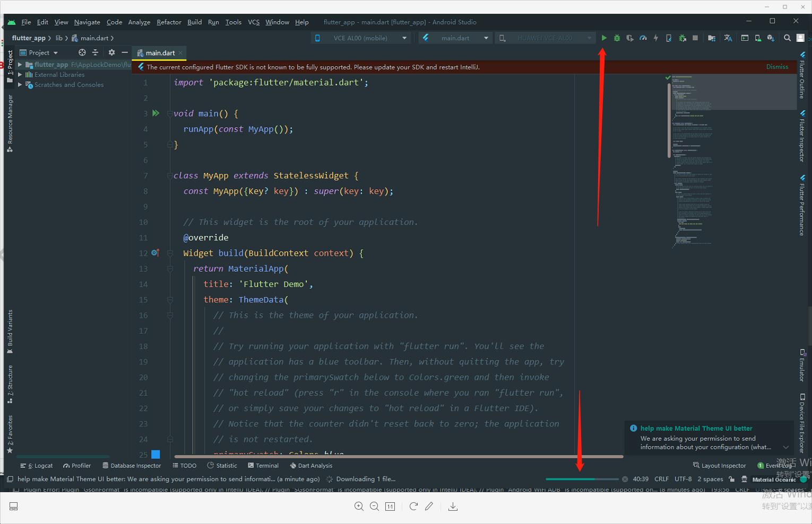Open Project panel gear settings
812x524 pixels.
point(111,53)
